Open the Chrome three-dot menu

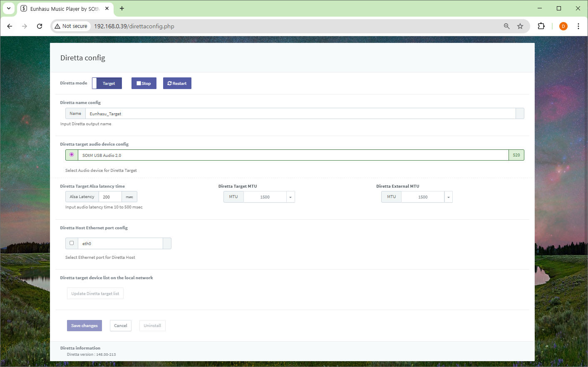pos(578,26)
